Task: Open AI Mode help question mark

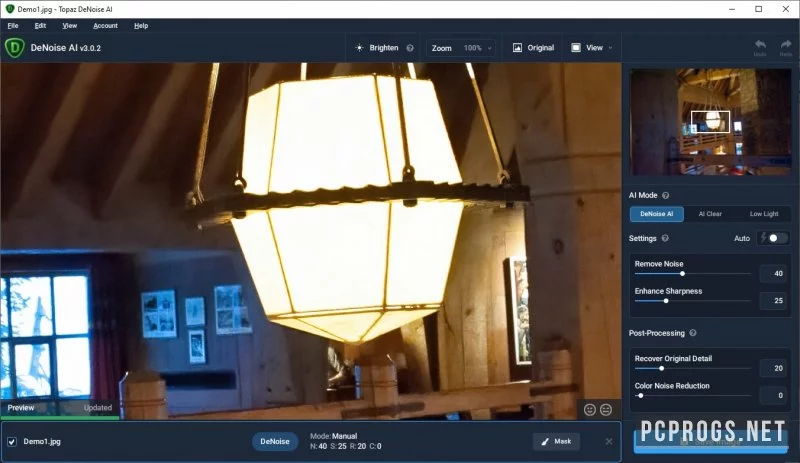Action: 665,195
